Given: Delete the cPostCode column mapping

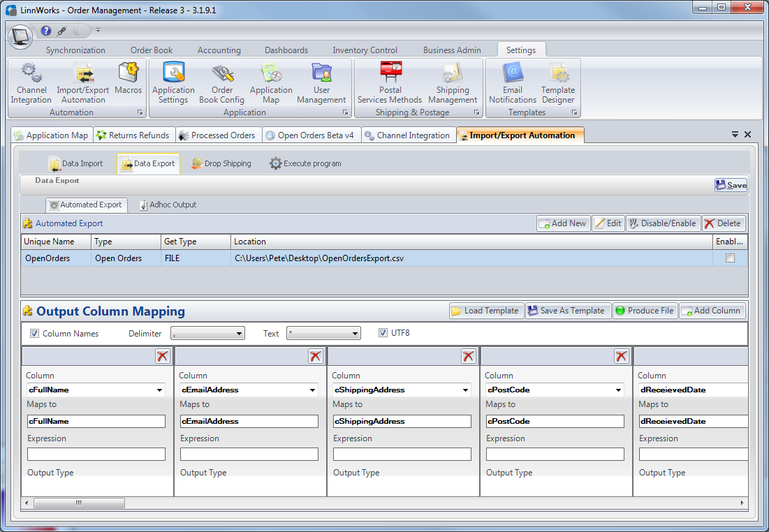Looking at the screenshot, I should [x=622, y=356].
